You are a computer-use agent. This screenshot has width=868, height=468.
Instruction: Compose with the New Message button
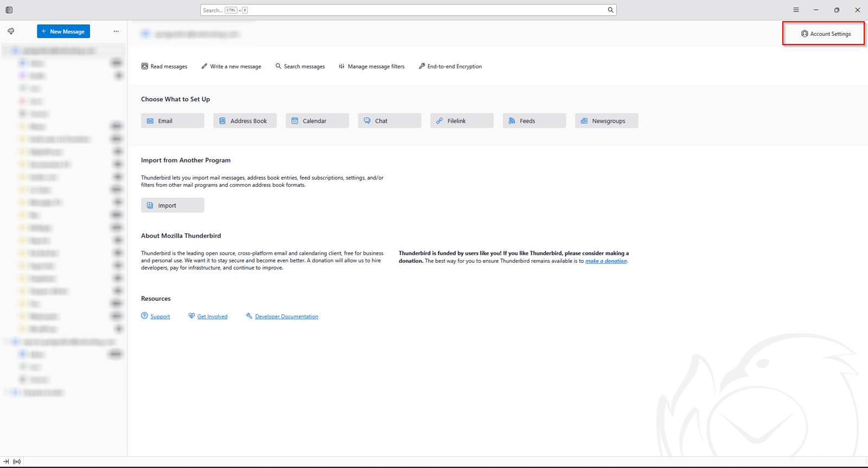click(x=63, y=31)
